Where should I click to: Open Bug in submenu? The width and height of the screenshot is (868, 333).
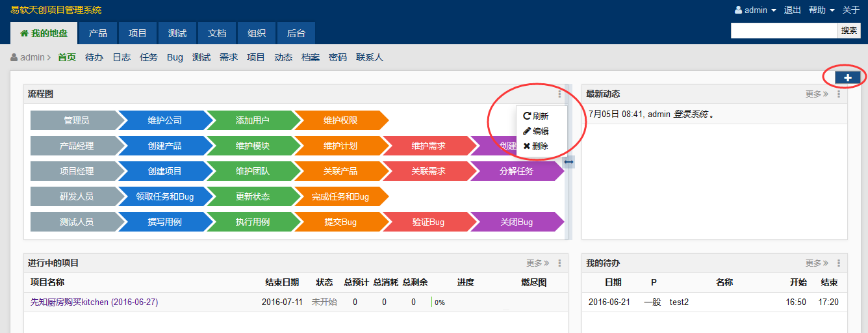pos(175,57)
